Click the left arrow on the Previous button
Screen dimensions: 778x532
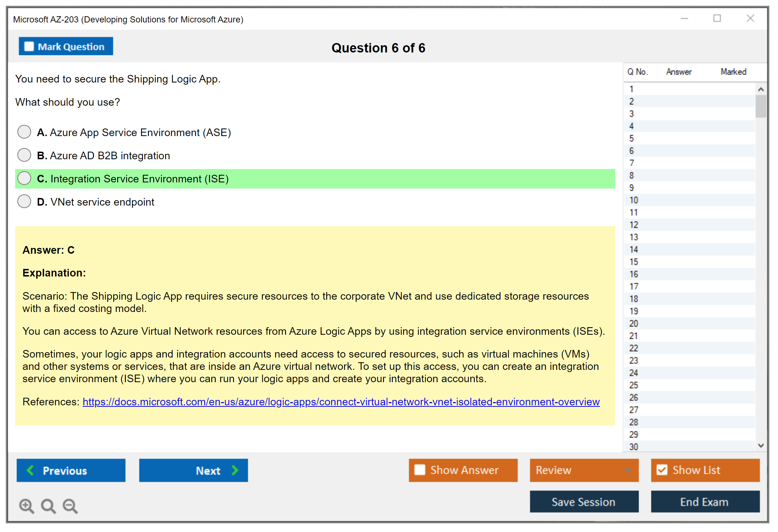point(31,470)
